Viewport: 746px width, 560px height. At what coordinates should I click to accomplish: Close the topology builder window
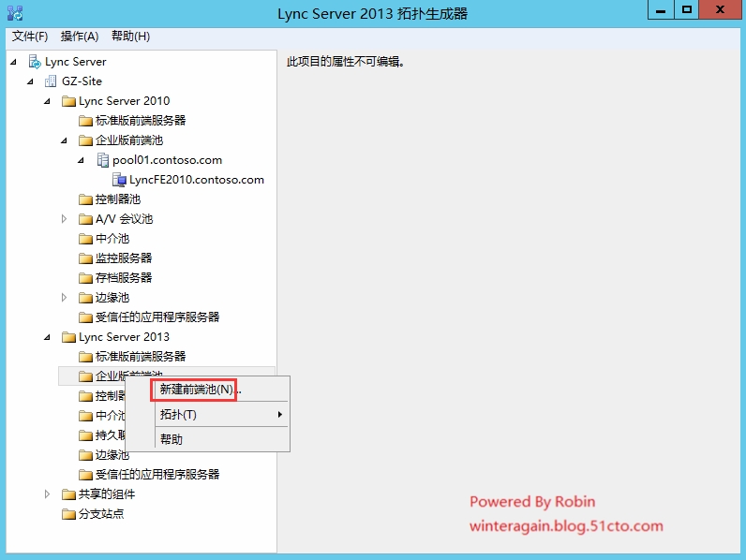point(721,9)
